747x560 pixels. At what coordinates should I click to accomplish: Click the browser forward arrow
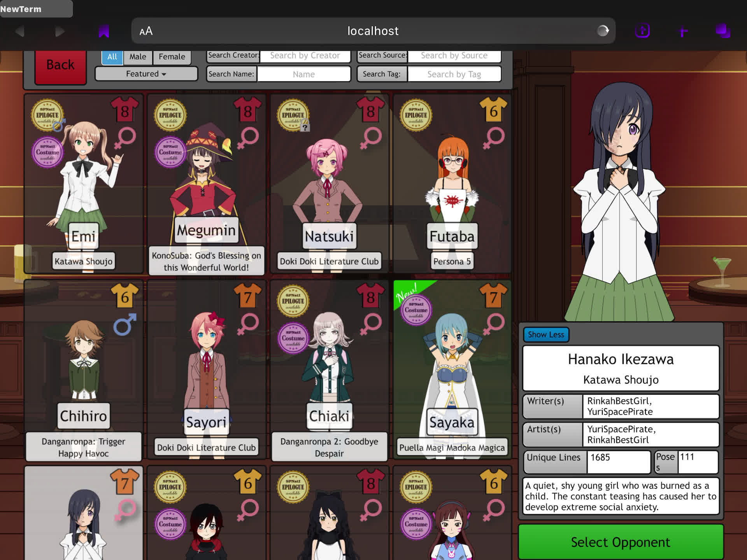[x=60, y=31]
